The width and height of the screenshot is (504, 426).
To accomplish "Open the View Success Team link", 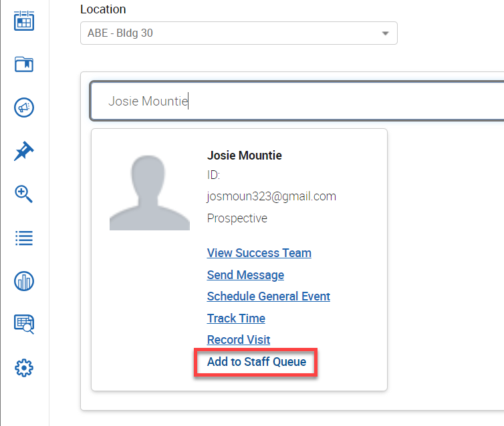I will point(259,253).
